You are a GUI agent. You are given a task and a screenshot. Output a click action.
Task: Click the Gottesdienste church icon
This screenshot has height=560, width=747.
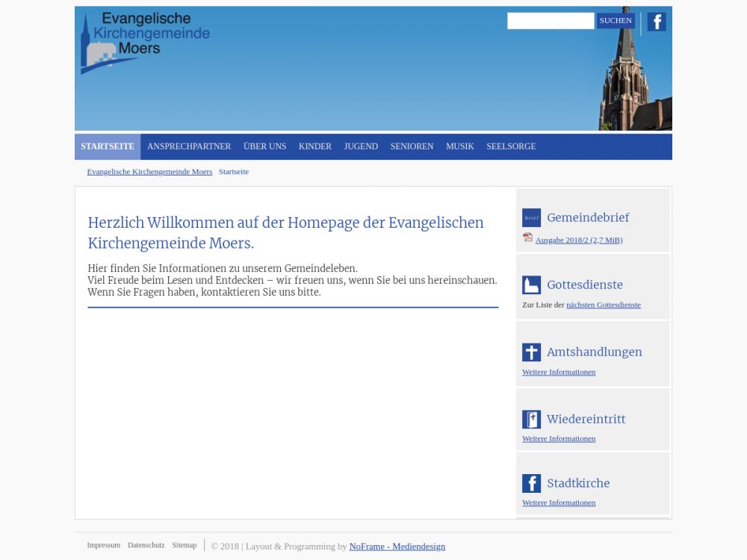(x=531, y=285)
